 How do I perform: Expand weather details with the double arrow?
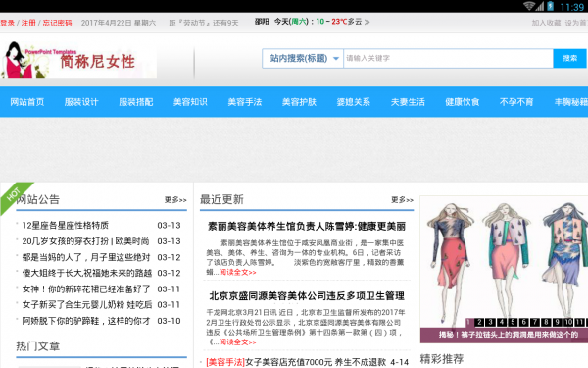point(367,22)
